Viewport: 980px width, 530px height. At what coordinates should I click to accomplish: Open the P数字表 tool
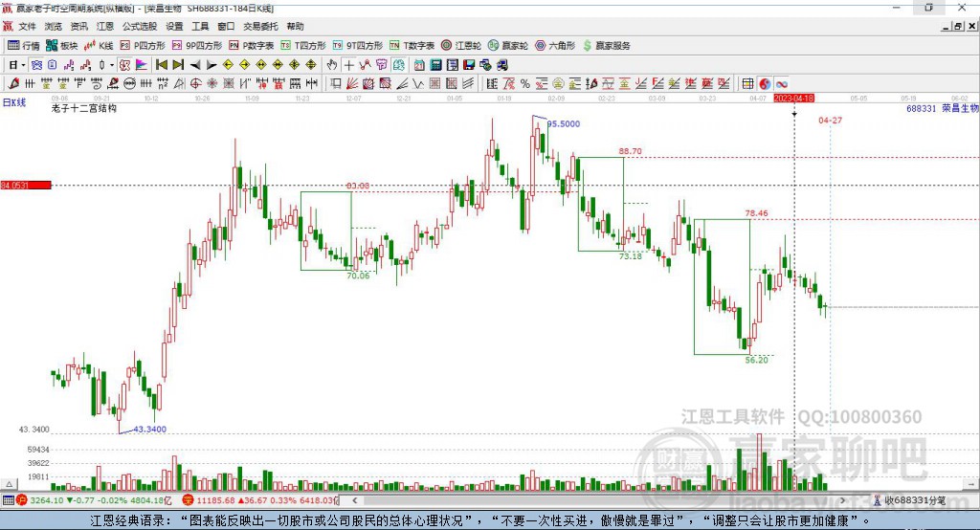tap(252, 46)
